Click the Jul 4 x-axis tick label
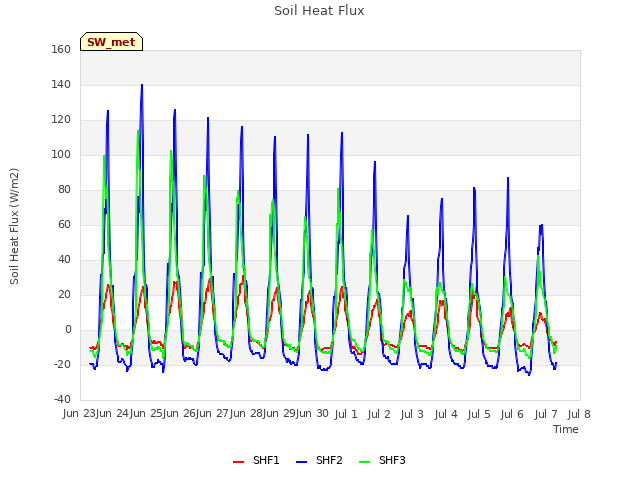This screenshot has height=480, width=640. point(446,414)
